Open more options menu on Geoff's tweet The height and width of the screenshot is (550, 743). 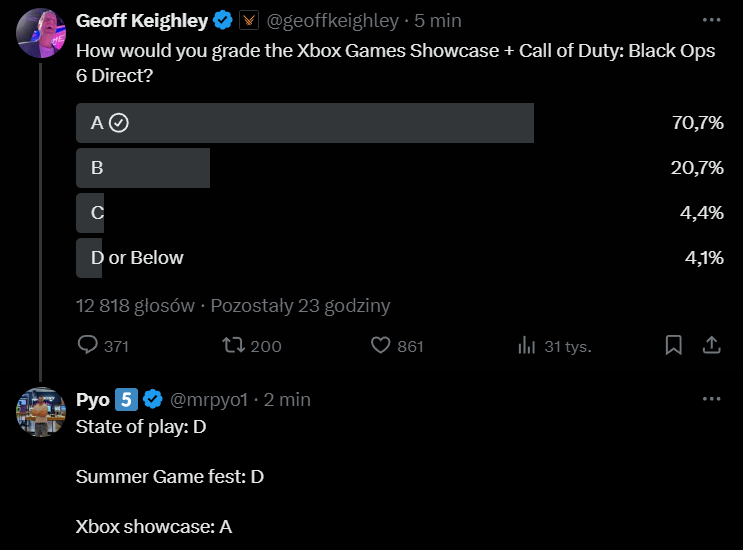712,20
